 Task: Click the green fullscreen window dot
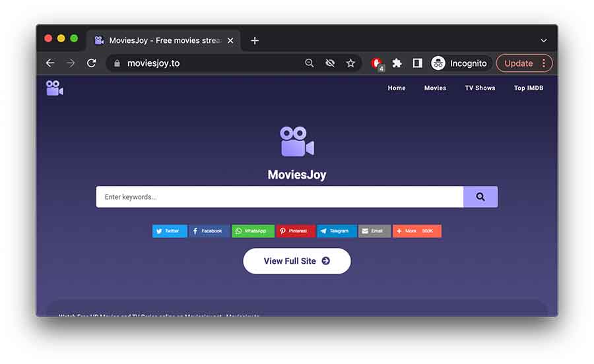click(x=74, y=38)
